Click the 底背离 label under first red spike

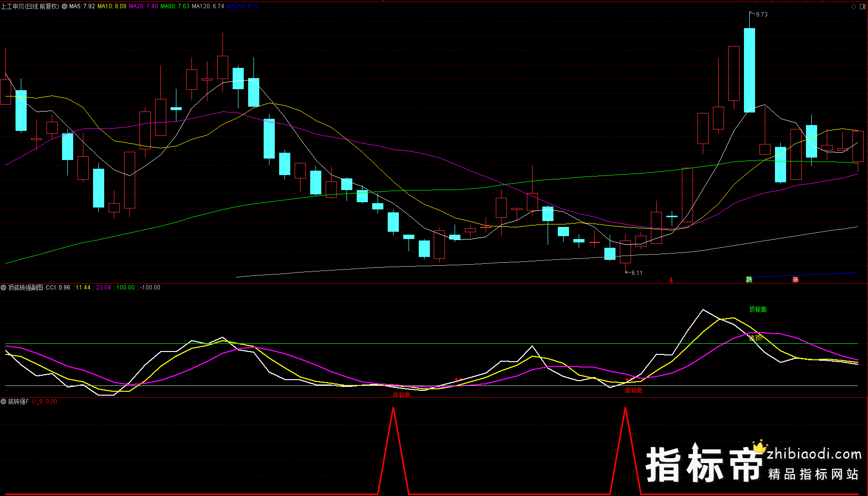tap(401, 395)
